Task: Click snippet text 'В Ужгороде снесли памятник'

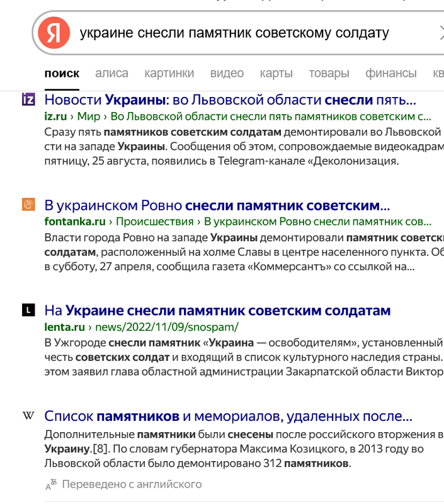Action: [x=122, y=343]
